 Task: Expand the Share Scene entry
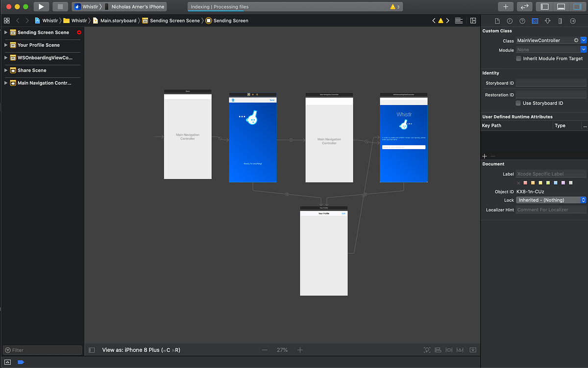(x=6, y=70)
